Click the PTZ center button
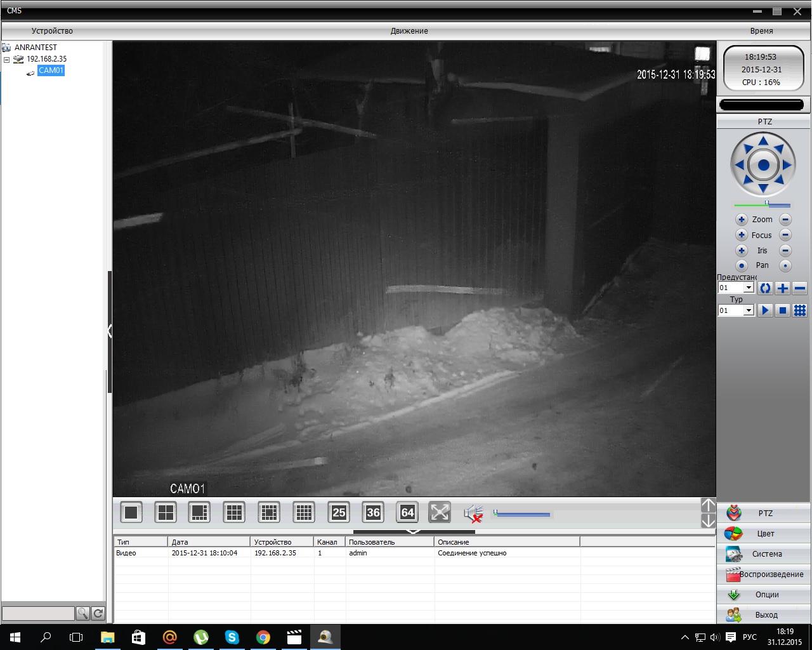The width and height of the screenshot is (812, 650). pos(763,165)
